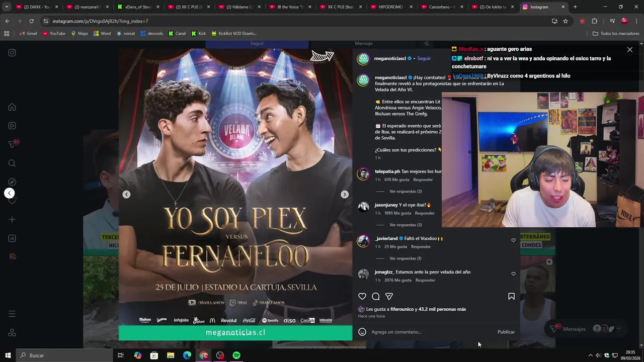Viewport: 644px width, 362px height.
Task: Click the Create plus icon in sidebar
Action: [12, 220]
